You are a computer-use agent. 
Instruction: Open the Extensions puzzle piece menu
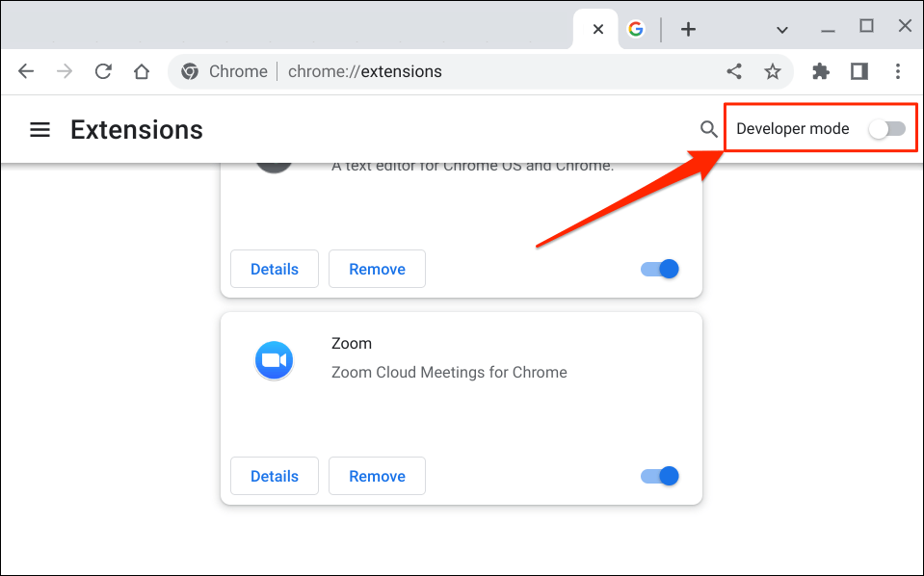point(821,71)
